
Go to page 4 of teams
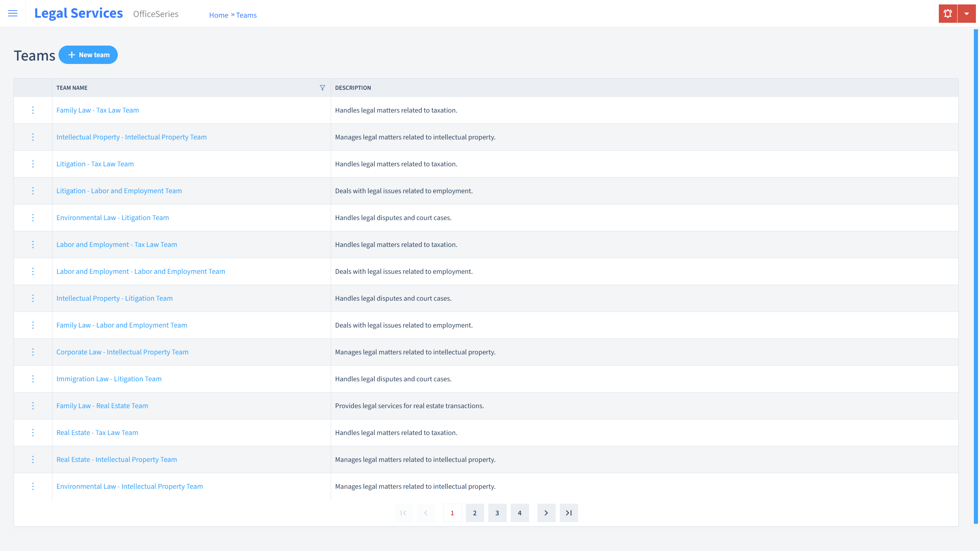(520, 513)
